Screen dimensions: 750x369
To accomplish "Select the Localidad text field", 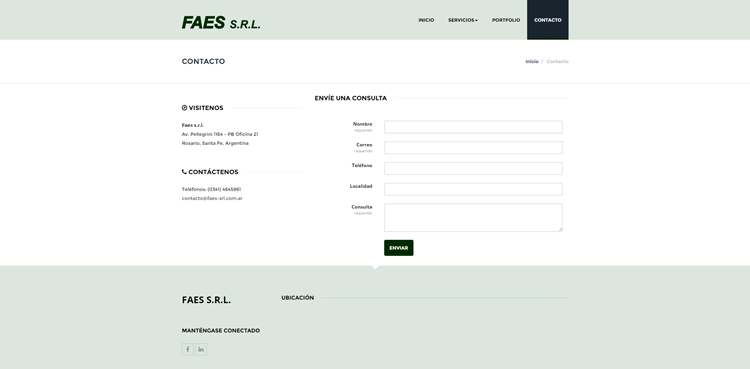I will tap(473, 189).
